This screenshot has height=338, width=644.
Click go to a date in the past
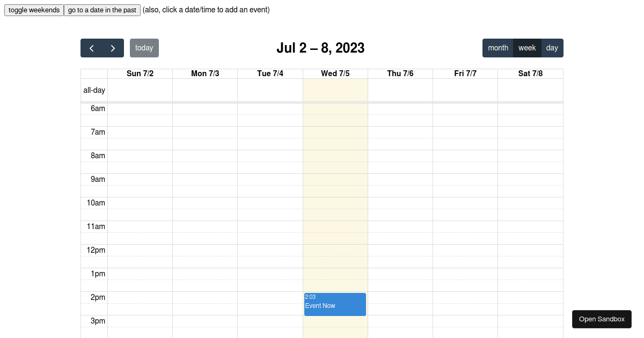tap(102, 10)
